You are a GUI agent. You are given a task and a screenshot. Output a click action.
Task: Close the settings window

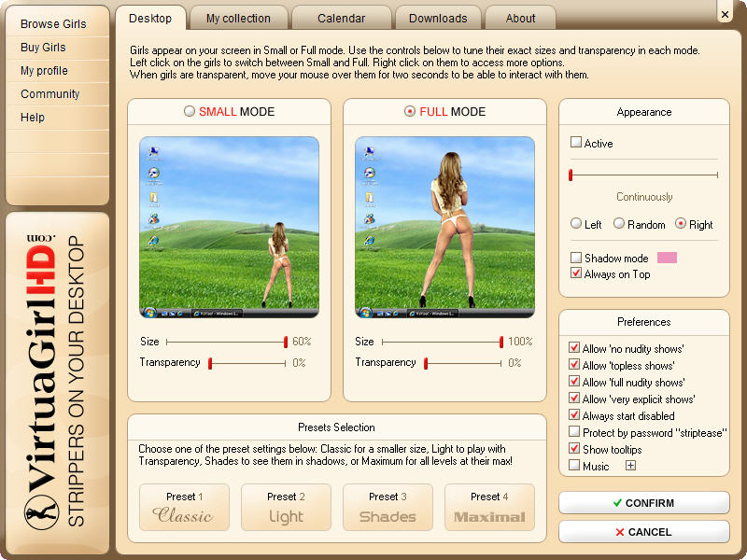(726, 13)
